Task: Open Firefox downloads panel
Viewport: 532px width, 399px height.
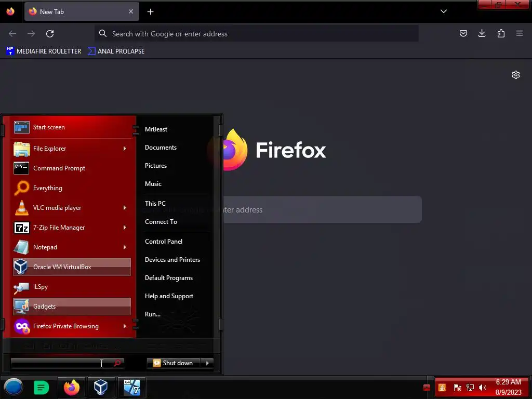Action: pos(482,33)
